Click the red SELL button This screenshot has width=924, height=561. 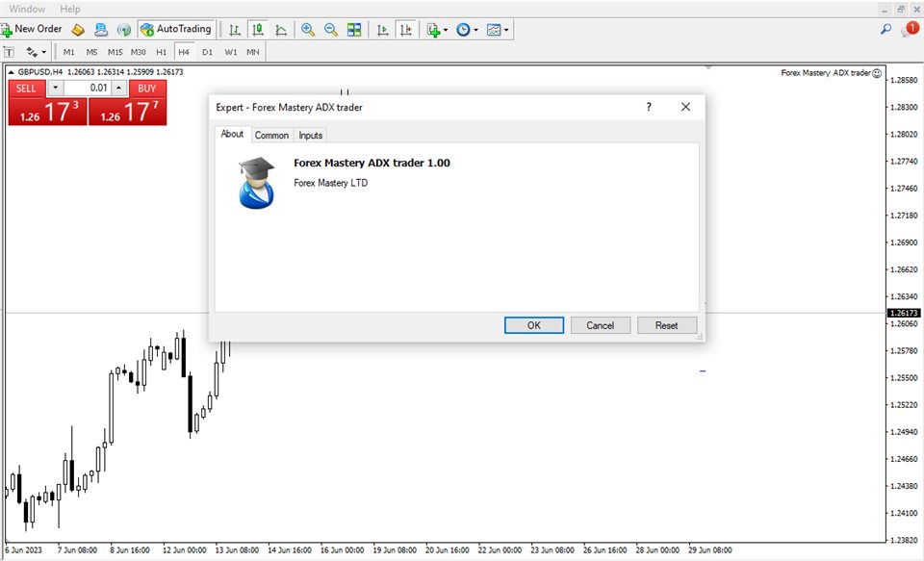point(26,89)
